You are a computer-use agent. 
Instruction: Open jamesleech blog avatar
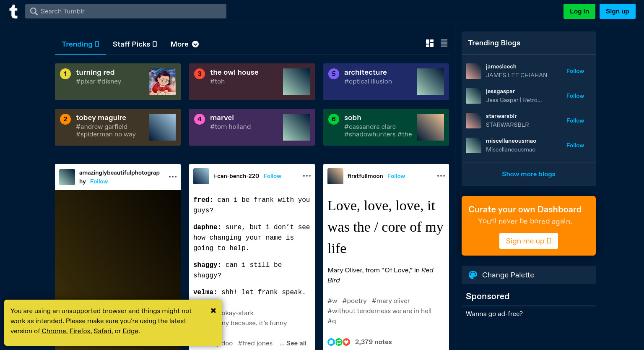point(473,71)
